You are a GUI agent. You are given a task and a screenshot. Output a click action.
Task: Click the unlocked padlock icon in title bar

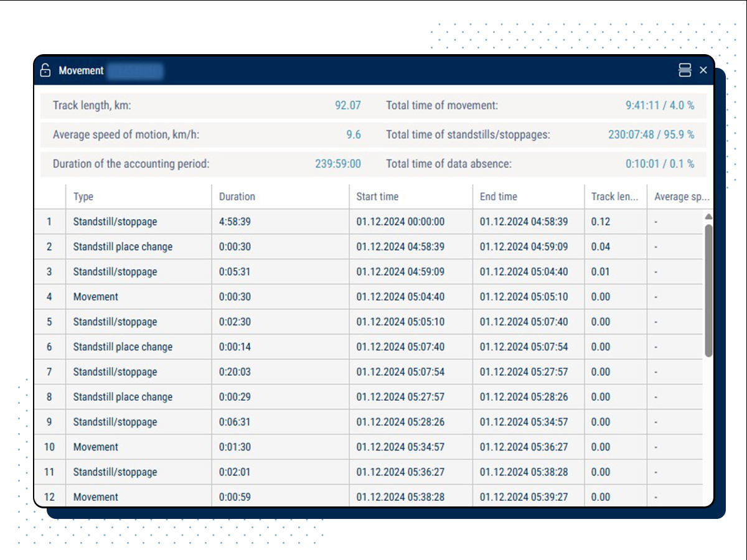pos(45,70)
